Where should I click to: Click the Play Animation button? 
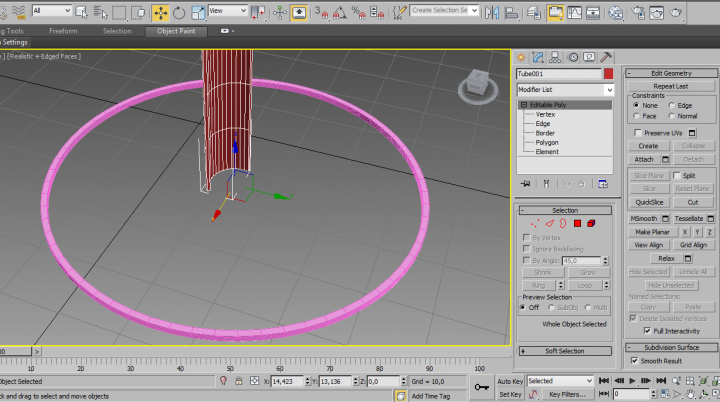click(632, 381)
